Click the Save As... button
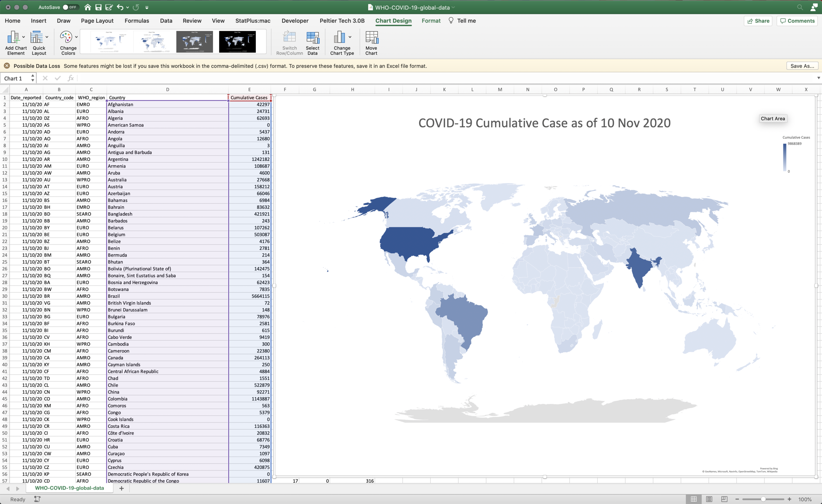The width and height of the screenshot is (822, 504). 802,66
